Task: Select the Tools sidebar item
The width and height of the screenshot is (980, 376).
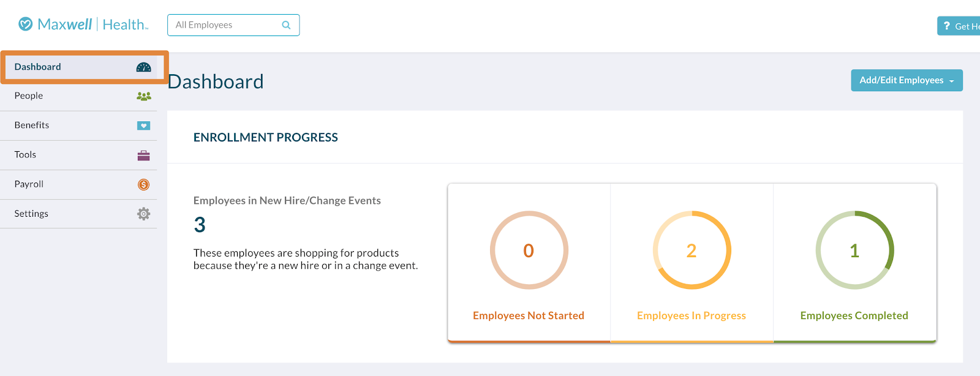Action: point(78,155)
